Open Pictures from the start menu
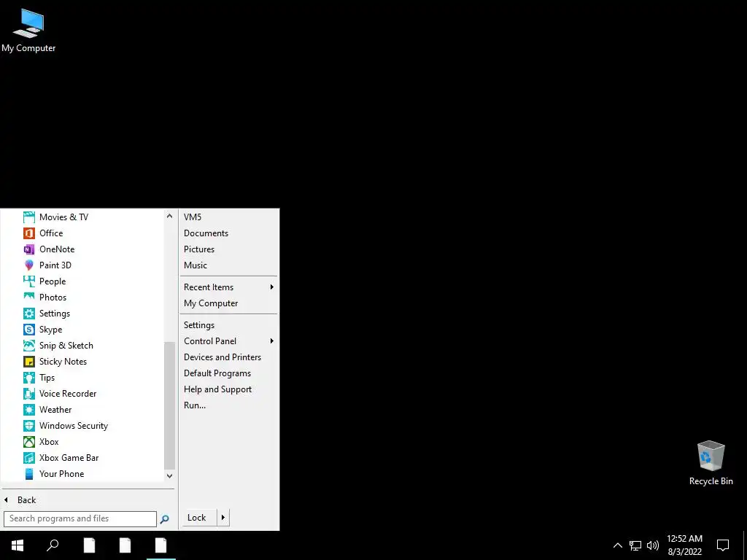This screenshot has height=560, width=747. point(199,249)
